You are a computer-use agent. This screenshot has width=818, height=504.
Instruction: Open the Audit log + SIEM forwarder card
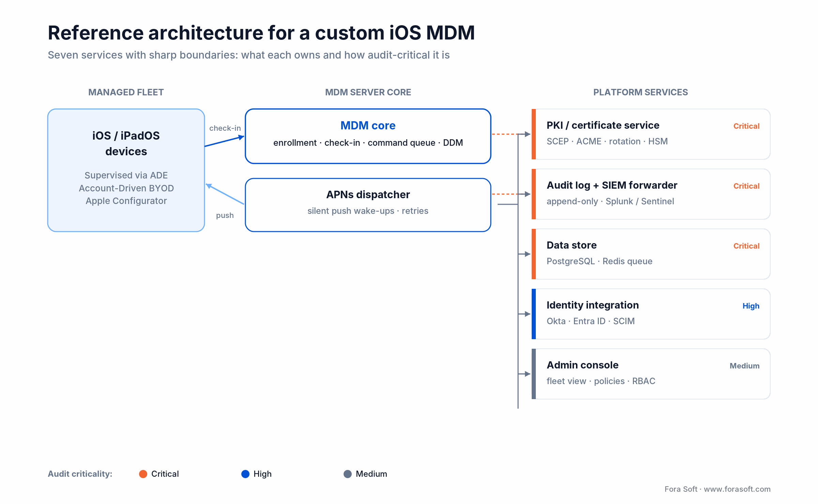point(651,194)
